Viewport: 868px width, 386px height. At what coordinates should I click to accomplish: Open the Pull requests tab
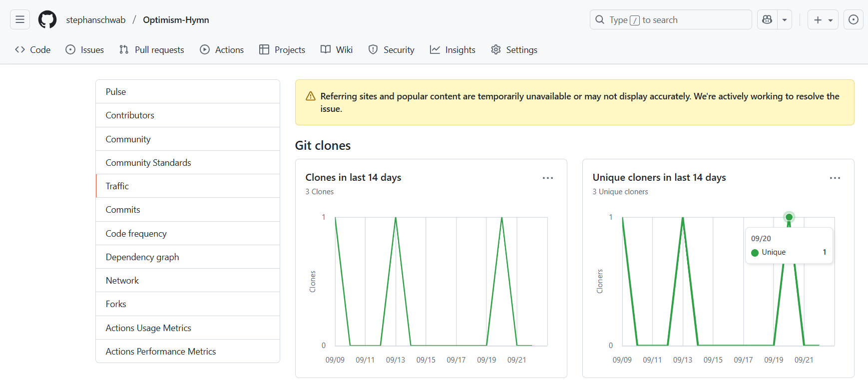(152, 49)
